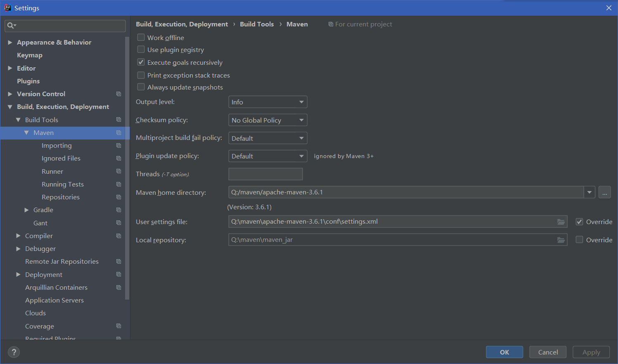Expand the Debugger tree arrow
This screenshot has width=618, height=364.
[18, 249]
